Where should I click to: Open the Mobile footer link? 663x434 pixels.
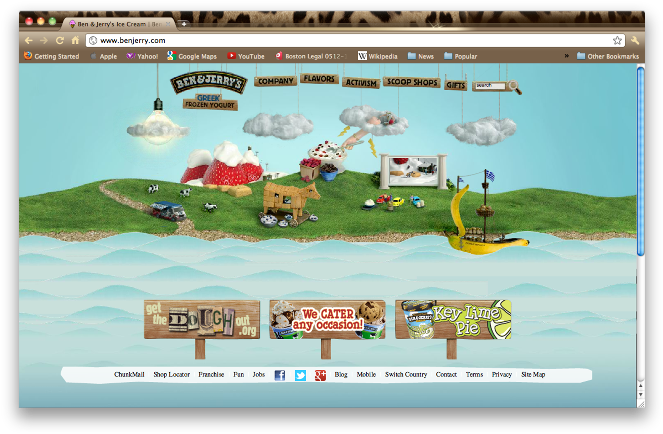[x=366, y=375]
